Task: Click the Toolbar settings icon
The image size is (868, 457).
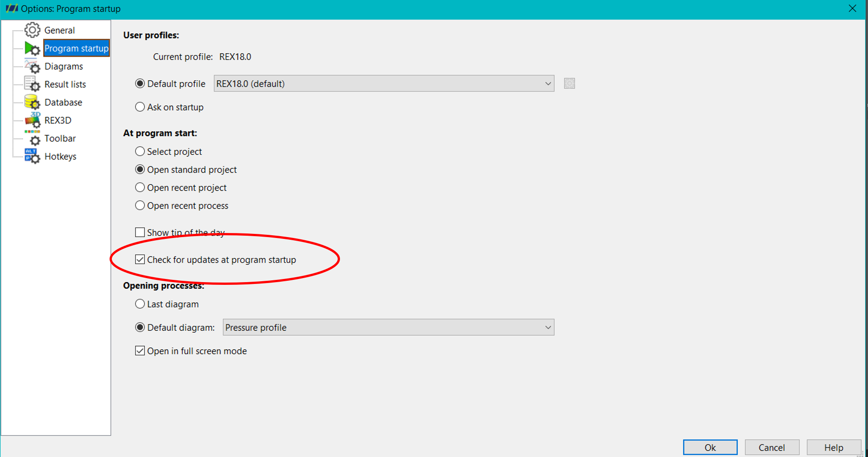Action: click(x=32, y=138)
